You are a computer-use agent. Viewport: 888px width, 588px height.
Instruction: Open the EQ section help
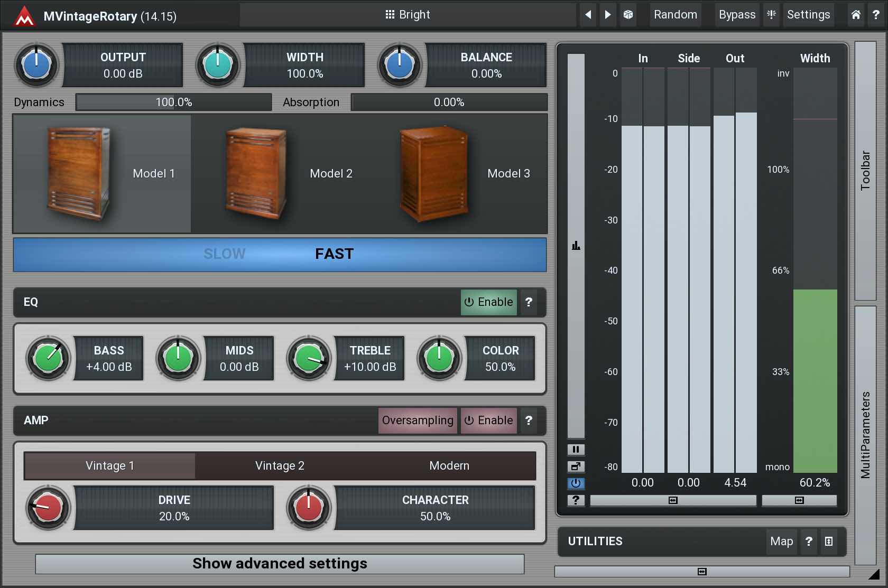click(529, 302)
